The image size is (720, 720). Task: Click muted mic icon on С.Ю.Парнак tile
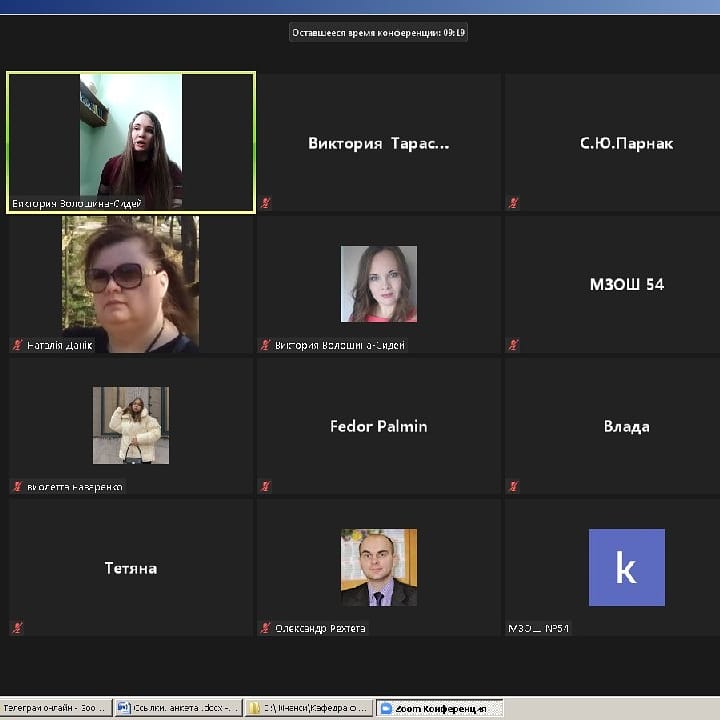[x=514, y=202]
